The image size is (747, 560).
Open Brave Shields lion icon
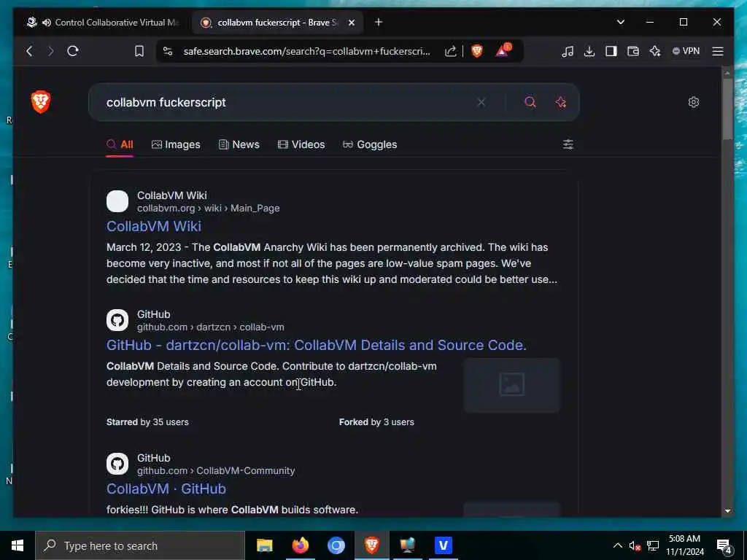pyautogui.click(x=477, y=51)
